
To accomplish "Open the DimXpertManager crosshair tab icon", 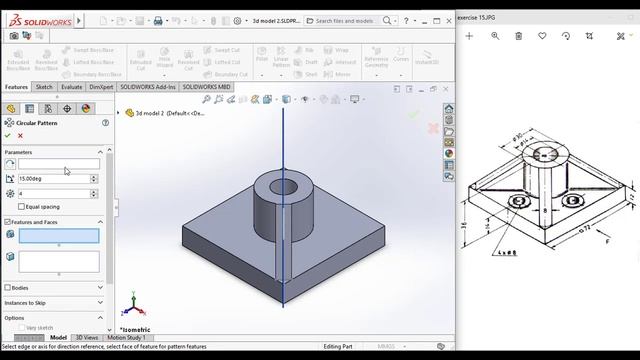I will click(x=67, y=109).
